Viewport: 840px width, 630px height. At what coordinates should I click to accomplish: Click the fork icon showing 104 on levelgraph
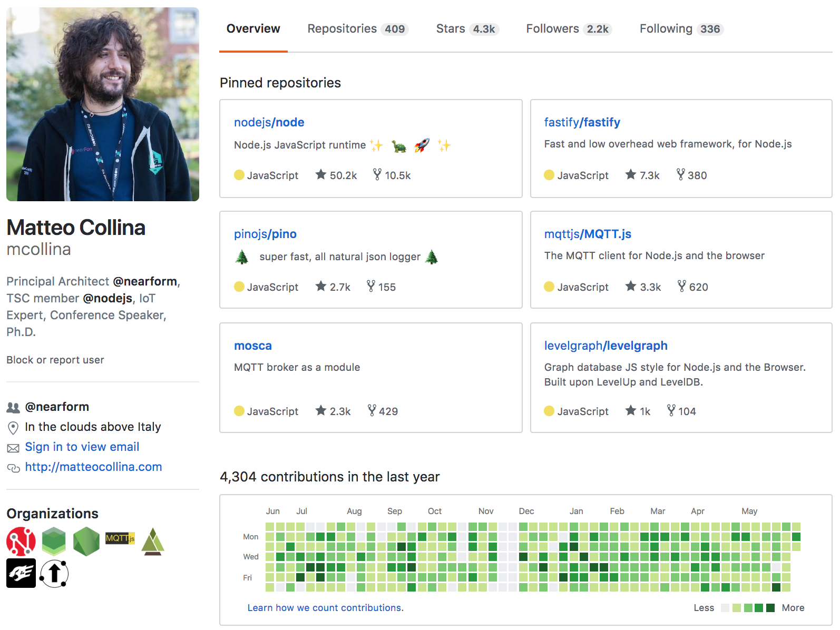coord(671,410)
